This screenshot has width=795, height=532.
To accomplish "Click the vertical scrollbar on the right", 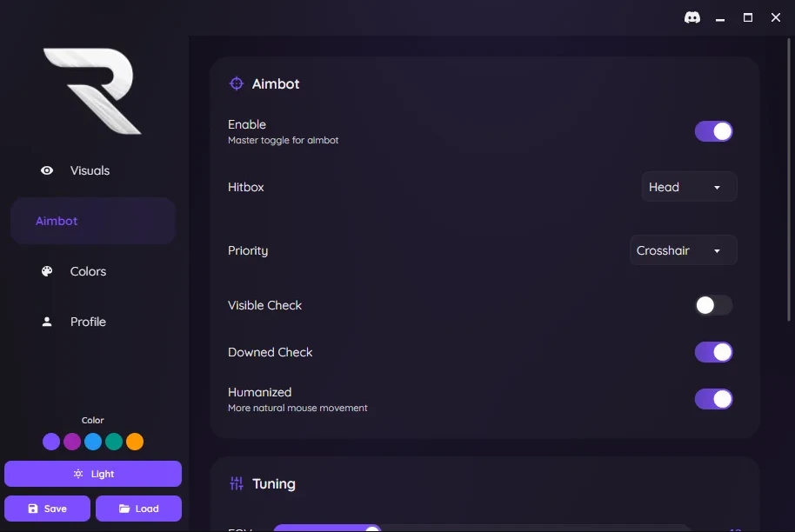I will [790, 174].
